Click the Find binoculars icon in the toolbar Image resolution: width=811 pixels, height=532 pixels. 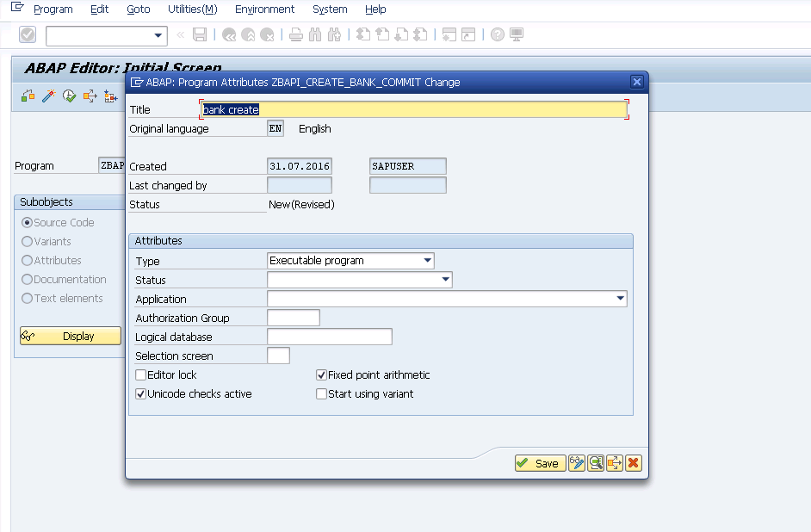(315, 34)
